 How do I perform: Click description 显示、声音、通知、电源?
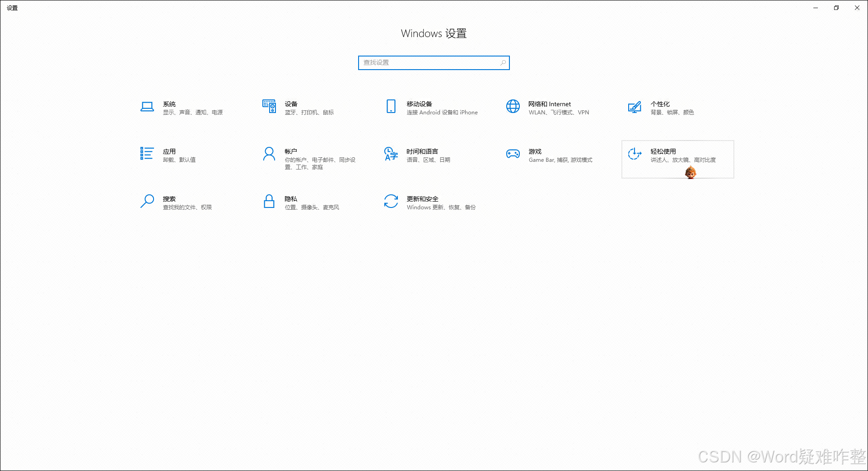coord(193,113)
